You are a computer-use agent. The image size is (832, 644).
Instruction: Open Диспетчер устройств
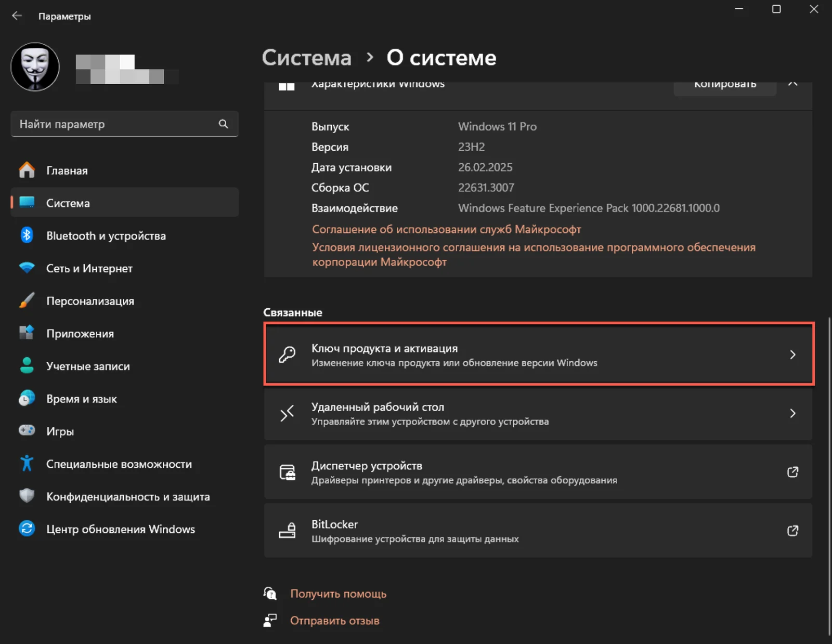pos(538,472)
